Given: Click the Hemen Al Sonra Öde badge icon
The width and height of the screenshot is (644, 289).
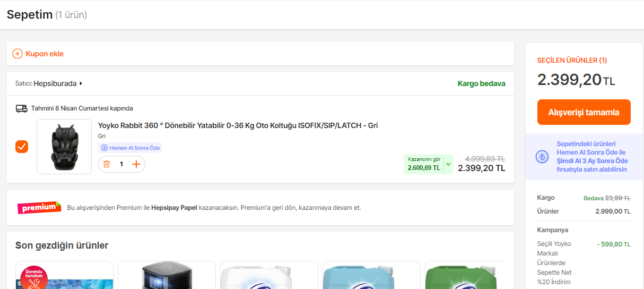Looking at the screenshot, I should pos(105,148).
